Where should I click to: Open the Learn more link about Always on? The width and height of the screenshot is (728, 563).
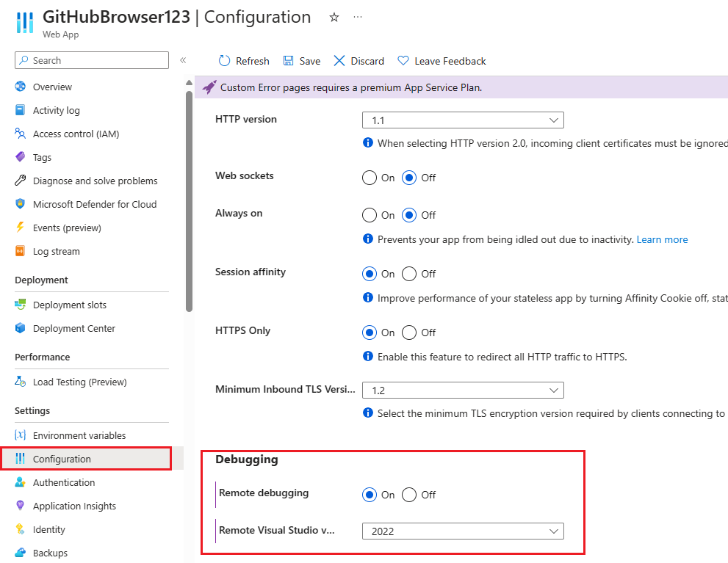662,239
